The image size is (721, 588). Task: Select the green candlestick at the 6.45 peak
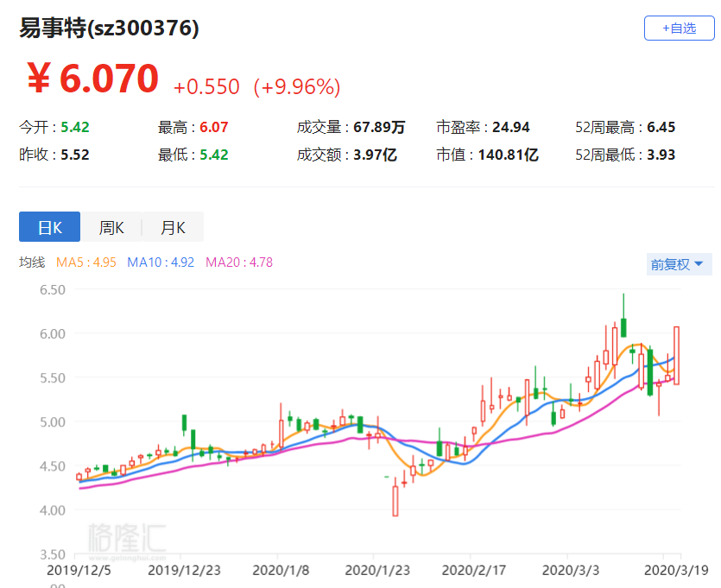click(623, 327)
